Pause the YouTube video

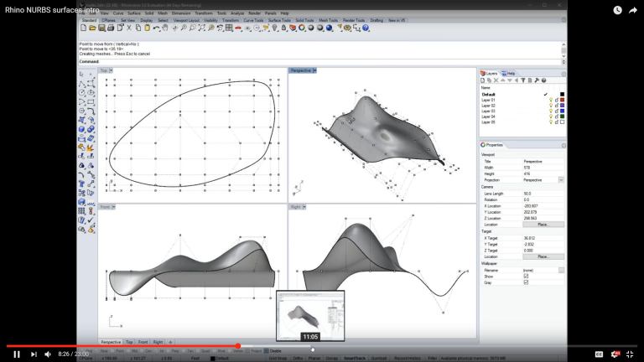tap(16, 354)
